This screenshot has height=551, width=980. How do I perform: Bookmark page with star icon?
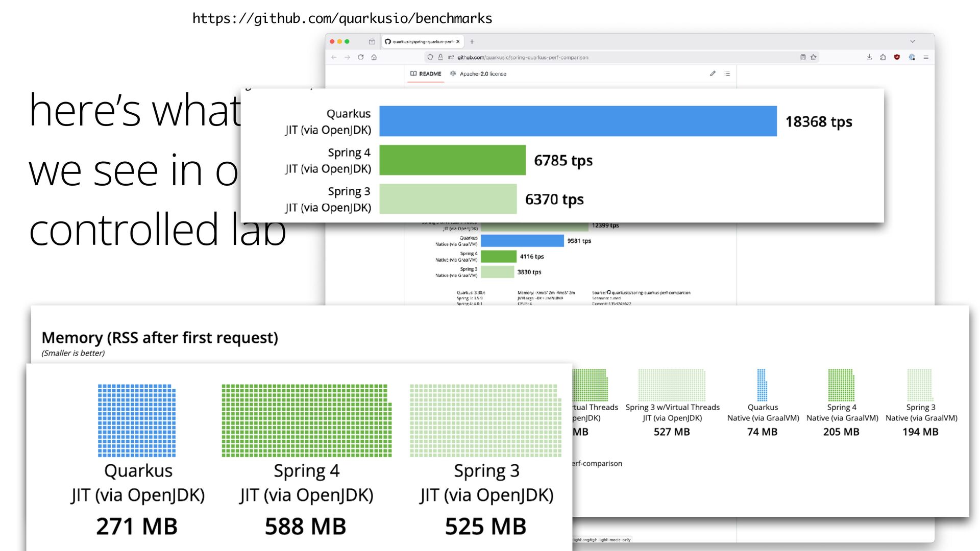point(814,57)
